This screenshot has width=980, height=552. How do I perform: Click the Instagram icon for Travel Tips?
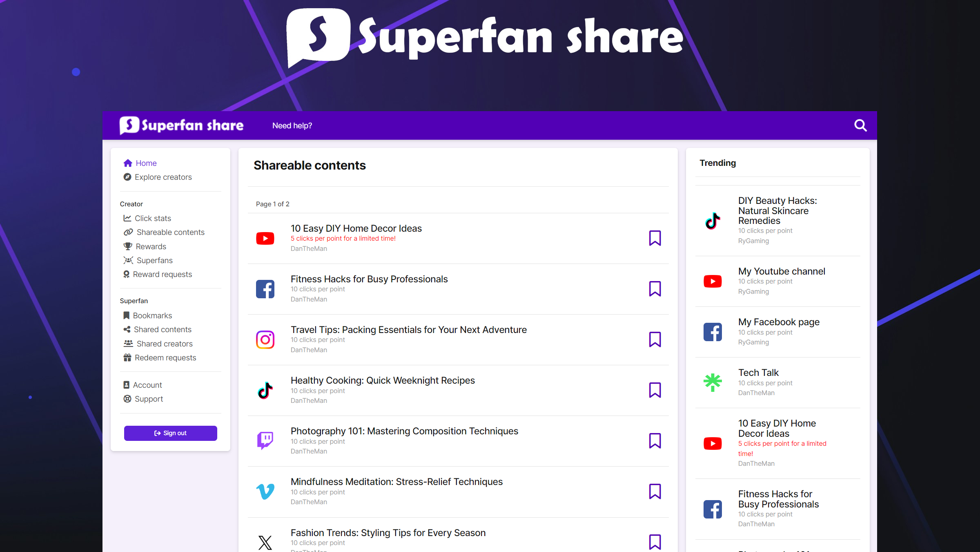[265, 339]
